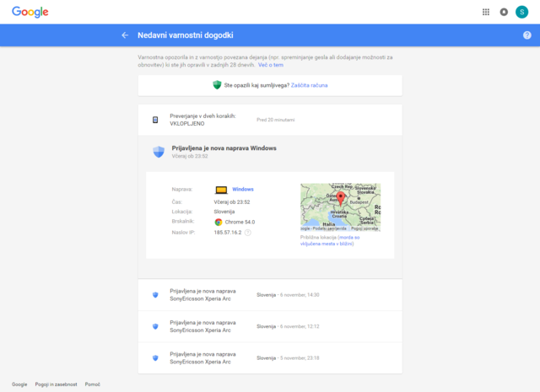Expand Xperia Arc event from 5 november, 23:18

tap(270, 358)
